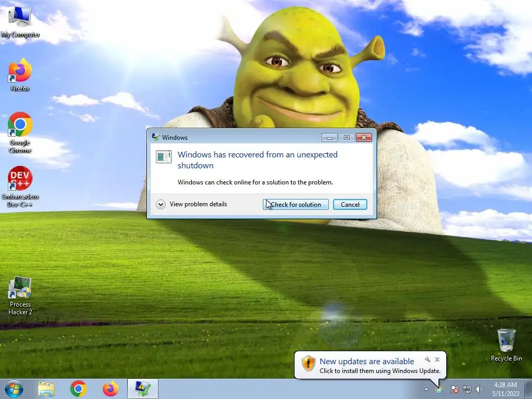The height and width of the screenshot is (399, 532).
Task: Click the problem report icon in dialog
Action: pos(164,157)
